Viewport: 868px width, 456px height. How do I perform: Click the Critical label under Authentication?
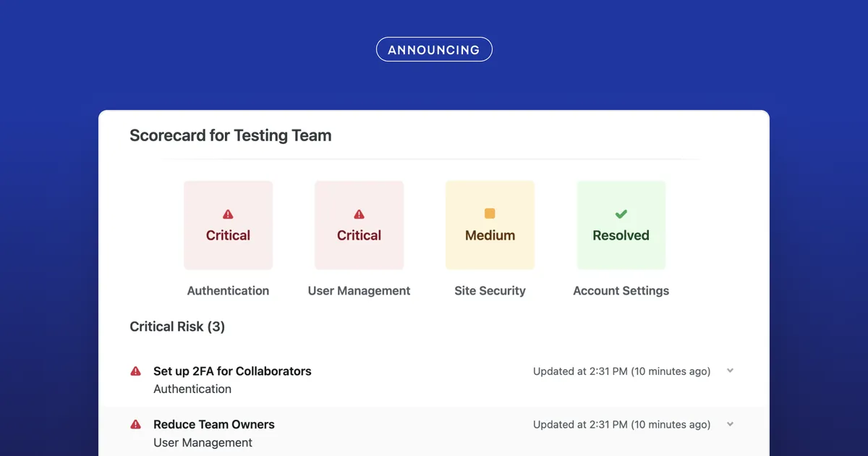tap(228, 235)
